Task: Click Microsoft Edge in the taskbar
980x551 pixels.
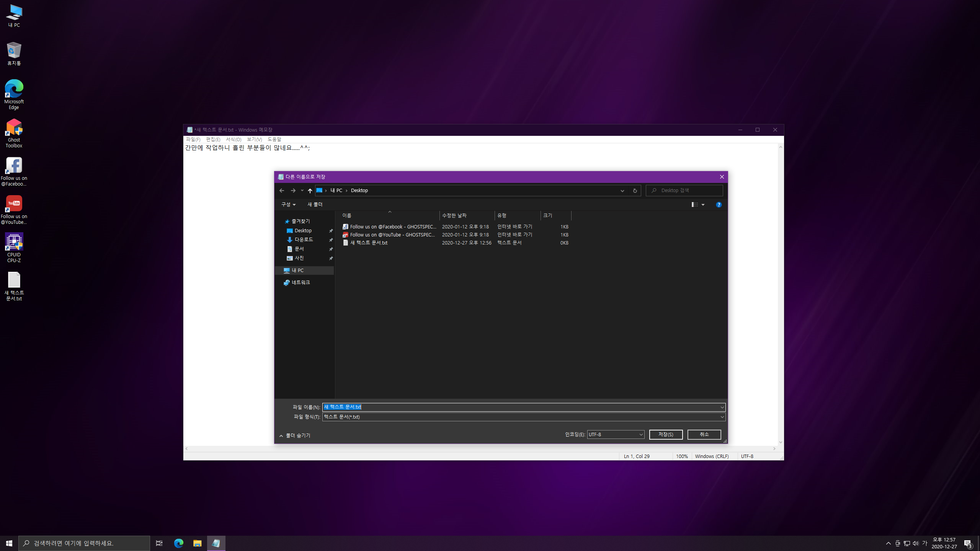Action: (x=178, y=543)
